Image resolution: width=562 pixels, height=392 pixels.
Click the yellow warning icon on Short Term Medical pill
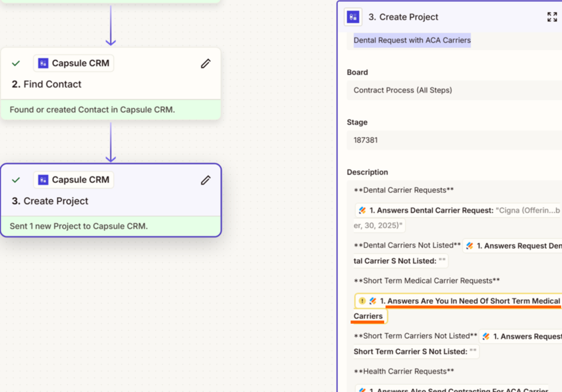[362, 301]
